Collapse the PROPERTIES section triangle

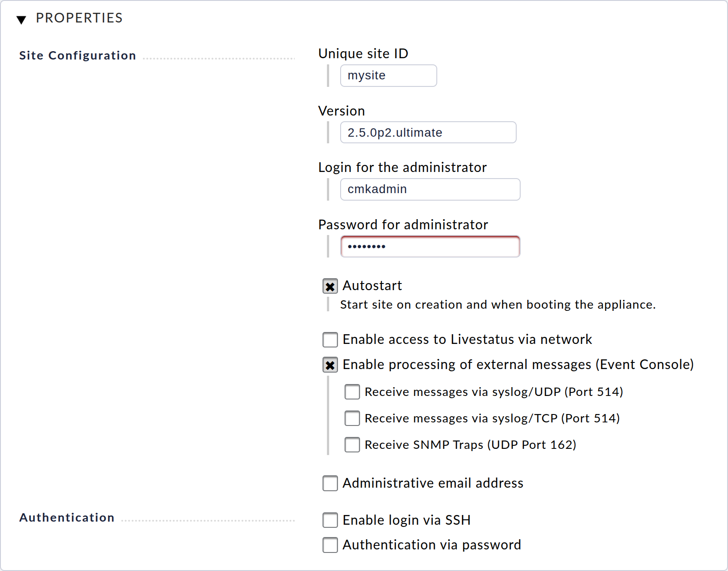(x=21, y=19)
